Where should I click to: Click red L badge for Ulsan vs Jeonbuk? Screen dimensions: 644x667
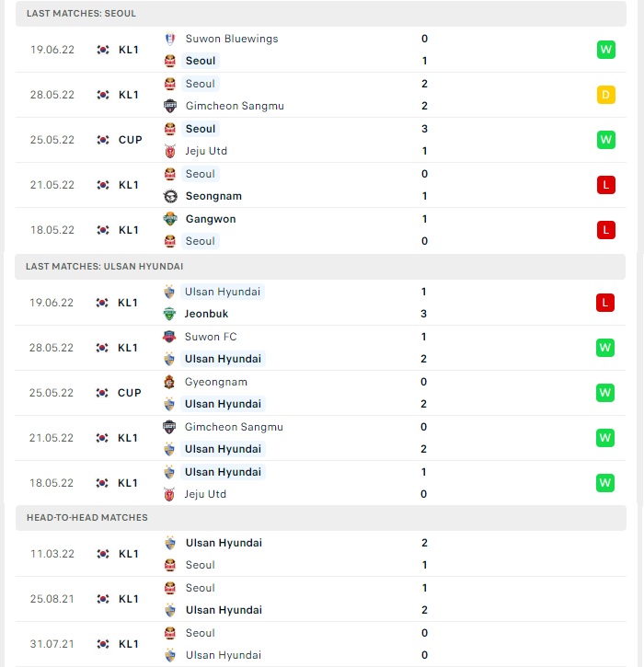pos(604,303)
